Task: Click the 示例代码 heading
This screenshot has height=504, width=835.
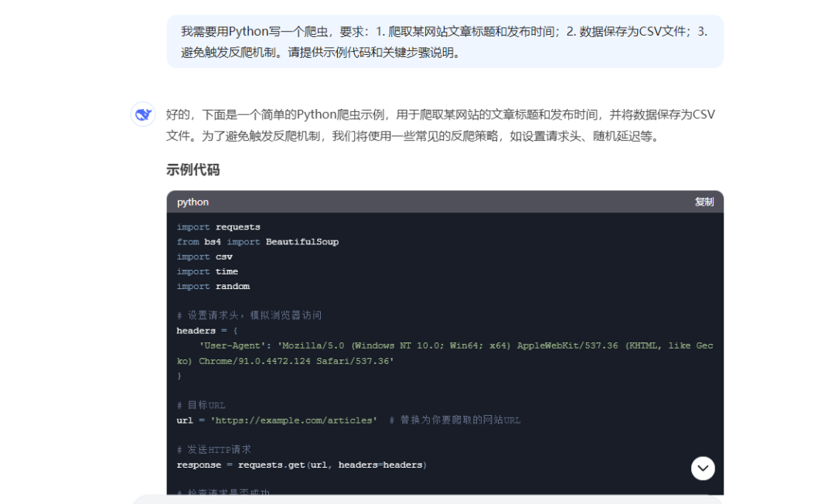Action: (193, 169)
